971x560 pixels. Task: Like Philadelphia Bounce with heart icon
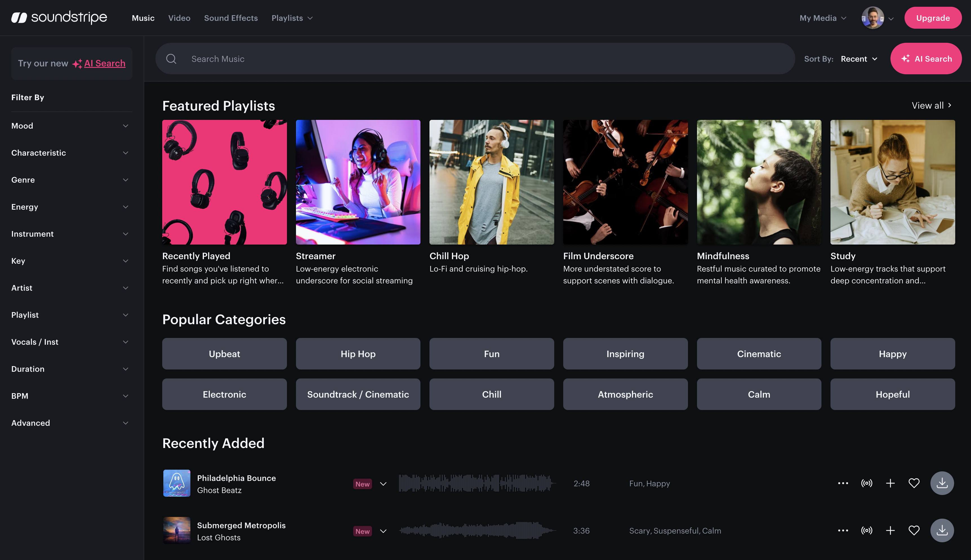tap(914, 483)
